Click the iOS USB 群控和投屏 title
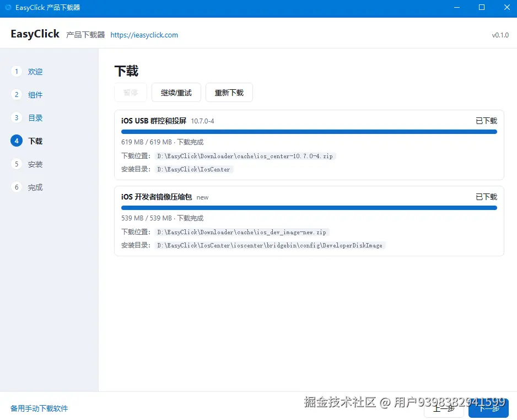 154,121
